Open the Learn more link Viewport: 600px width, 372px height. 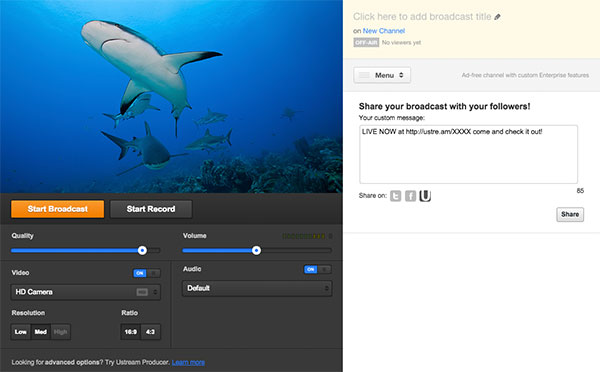pos(188,362)
